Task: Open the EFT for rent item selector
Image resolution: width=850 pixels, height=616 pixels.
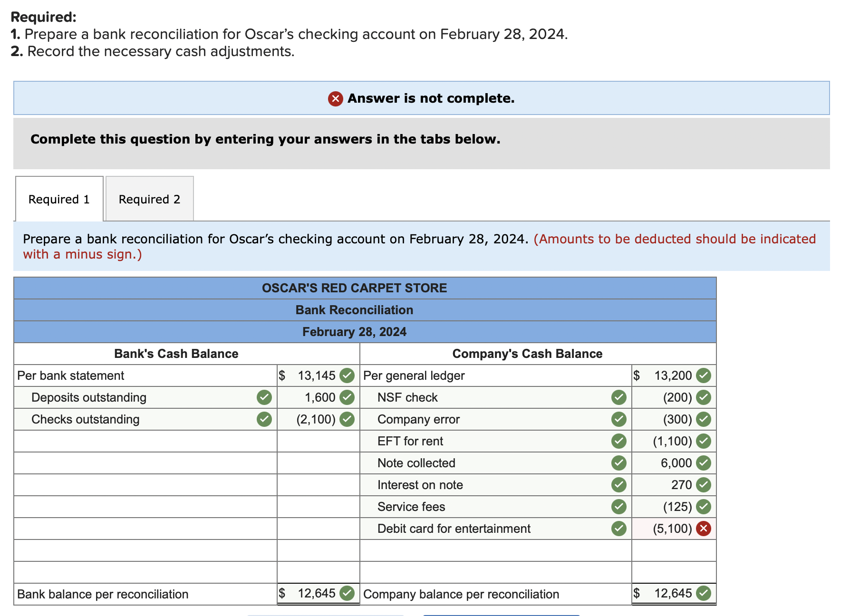Action: (x=496, y=441)
